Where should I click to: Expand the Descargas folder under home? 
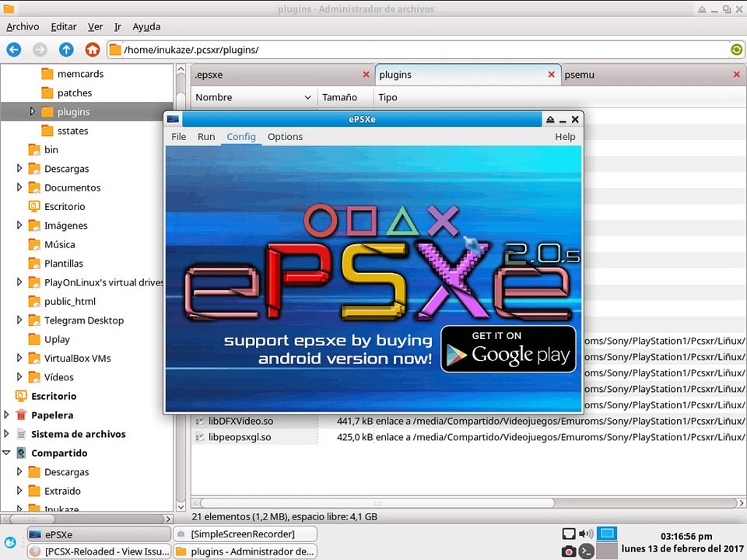(x=19, y=168)
